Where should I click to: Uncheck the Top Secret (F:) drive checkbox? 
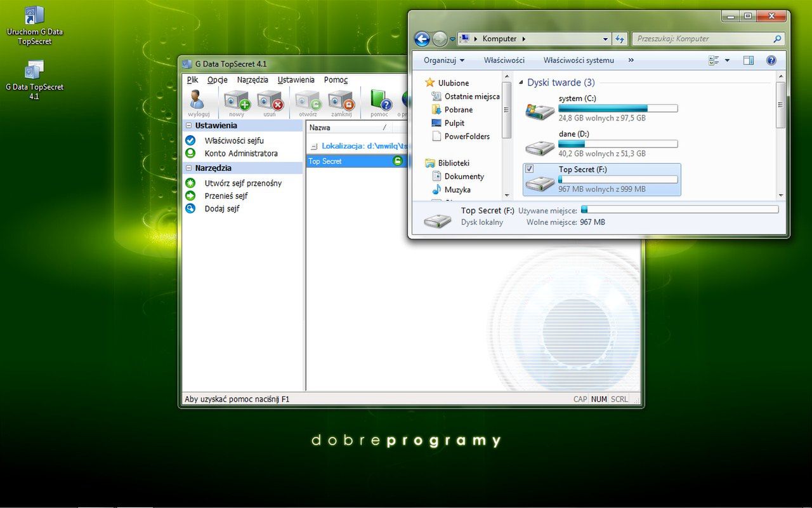pyautogui.click(x=530, y=168)
